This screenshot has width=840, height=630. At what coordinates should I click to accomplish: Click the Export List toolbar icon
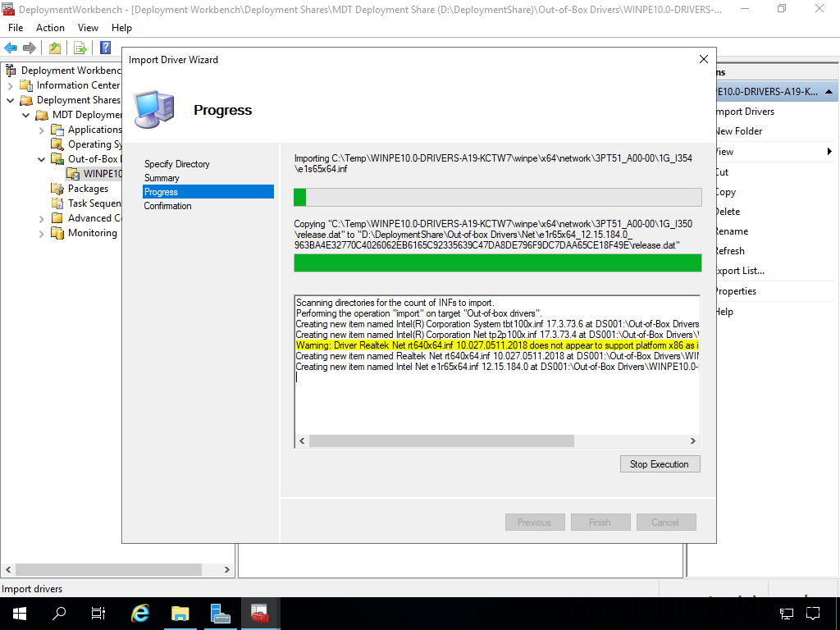coord(80,48)
